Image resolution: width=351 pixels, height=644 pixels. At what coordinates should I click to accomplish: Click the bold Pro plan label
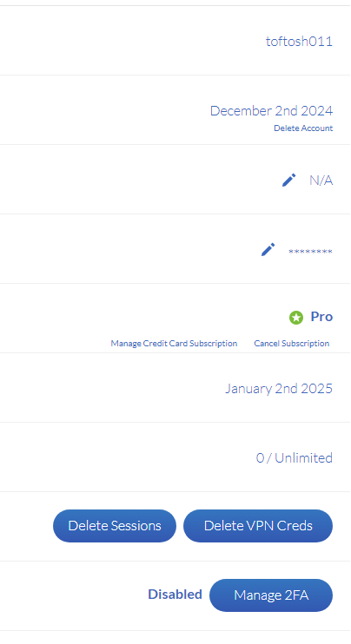321,317
